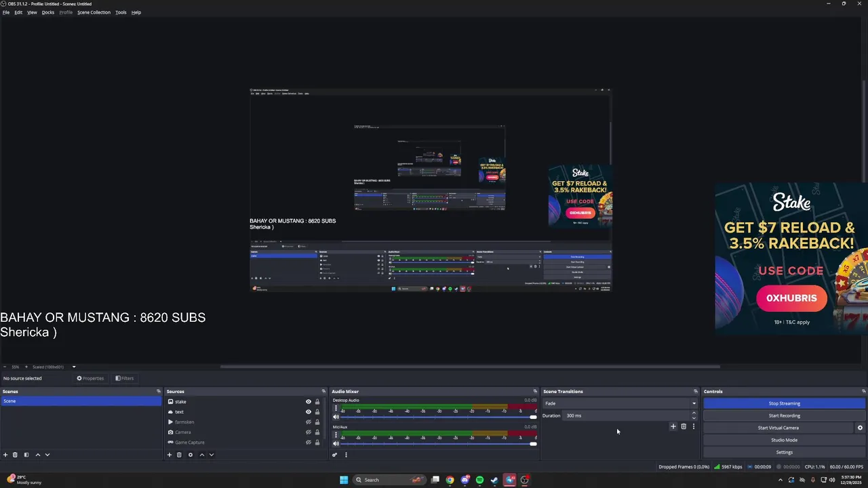
Task: Click Stop Streaming button
Action: 785,403
